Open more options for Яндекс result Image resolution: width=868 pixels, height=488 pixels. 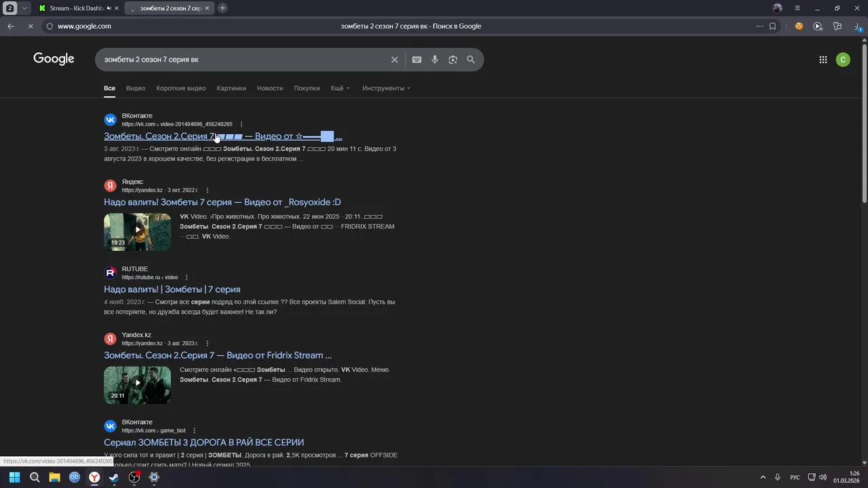click(x=208, y=190)
